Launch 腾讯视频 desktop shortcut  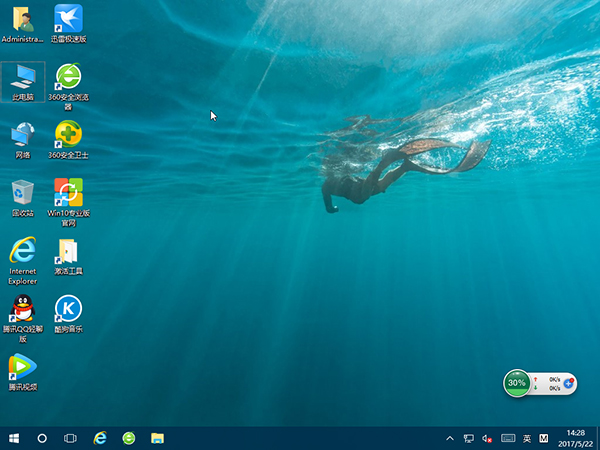tap(22, 367)
